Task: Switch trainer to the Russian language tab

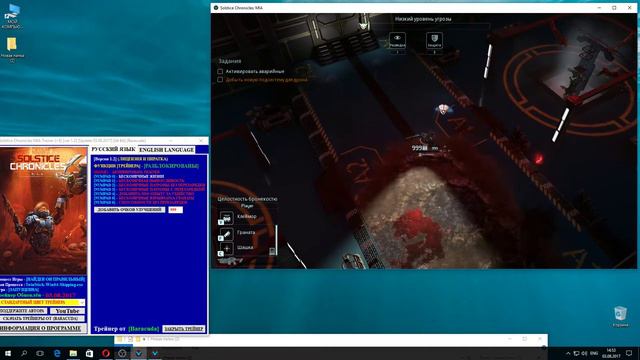Action: pyautogui.click(x=113, y=149)
